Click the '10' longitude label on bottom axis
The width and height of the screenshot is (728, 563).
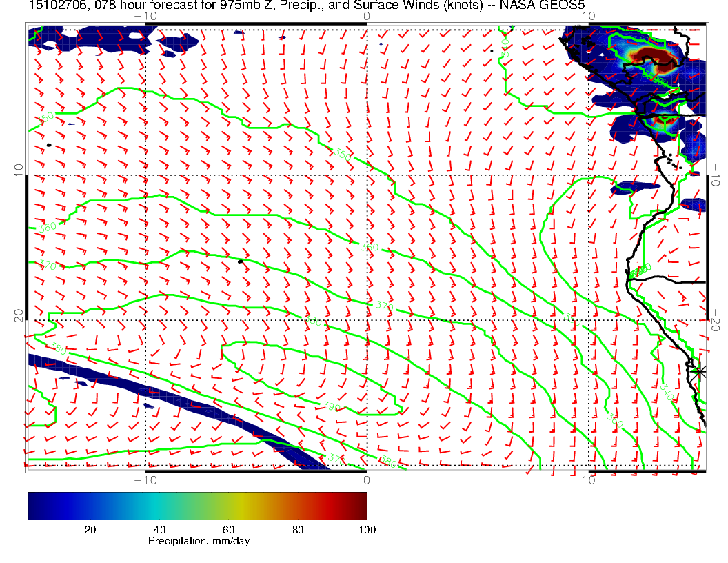click(x=588, y=480)
